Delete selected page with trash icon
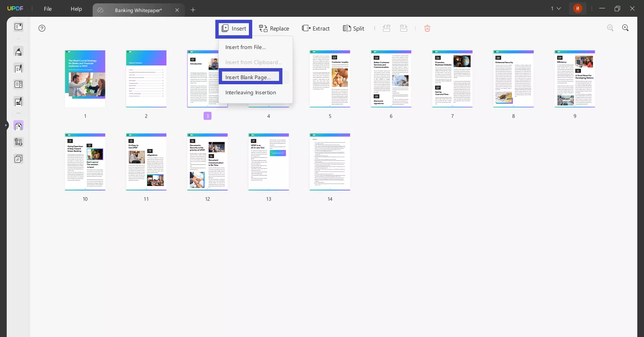 pyautogui.click(x=427, y=28)
